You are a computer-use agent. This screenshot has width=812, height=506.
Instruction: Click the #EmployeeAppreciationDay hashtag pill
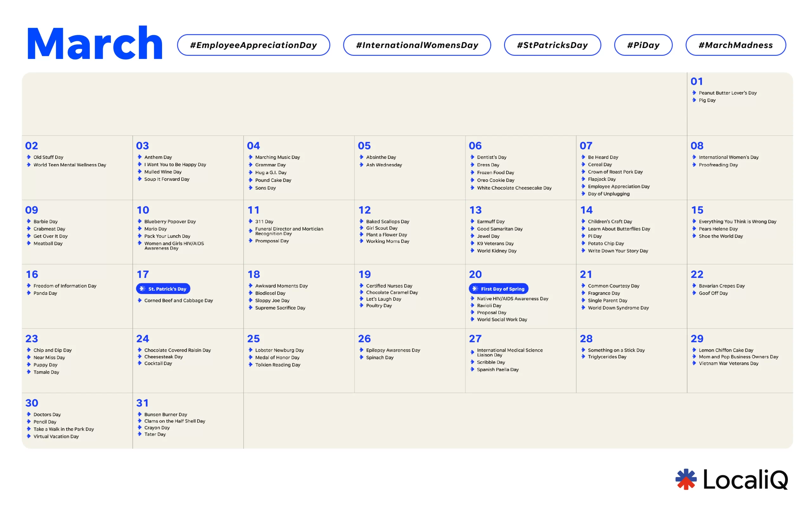tap(254, 45)
